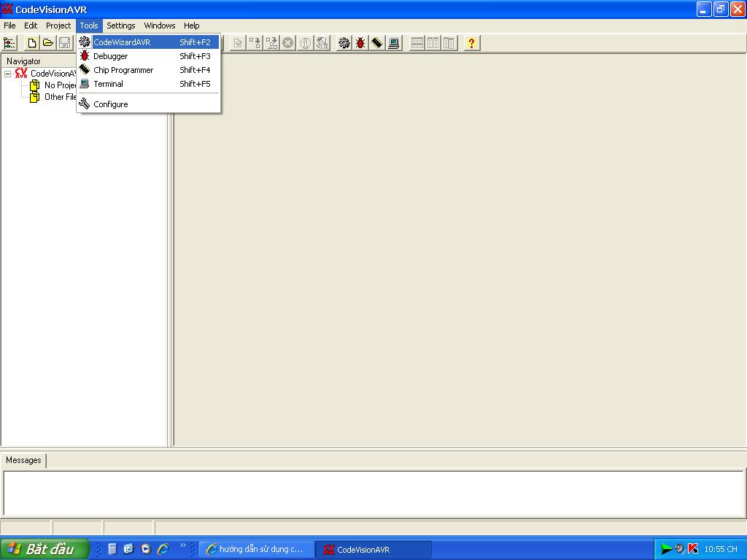The image size is (747, 560).
Task: Click the quick launch icon after the calculator
Action: [128, 549]
